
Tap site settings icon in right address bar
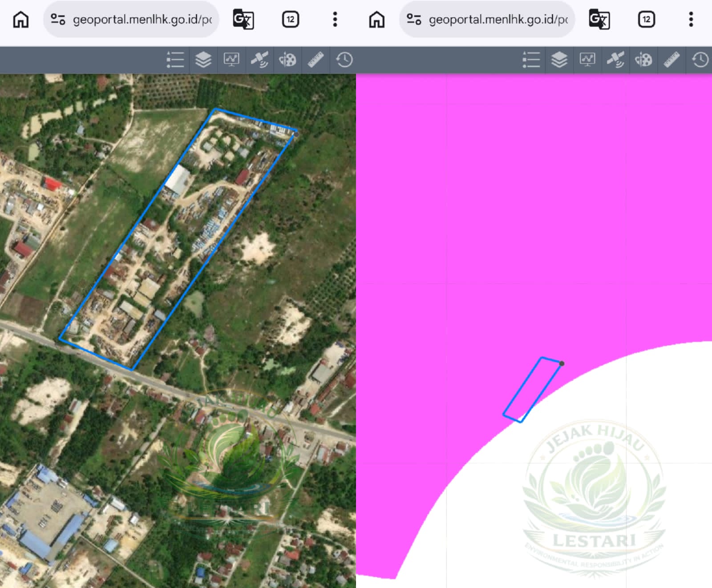pos(414,20)
